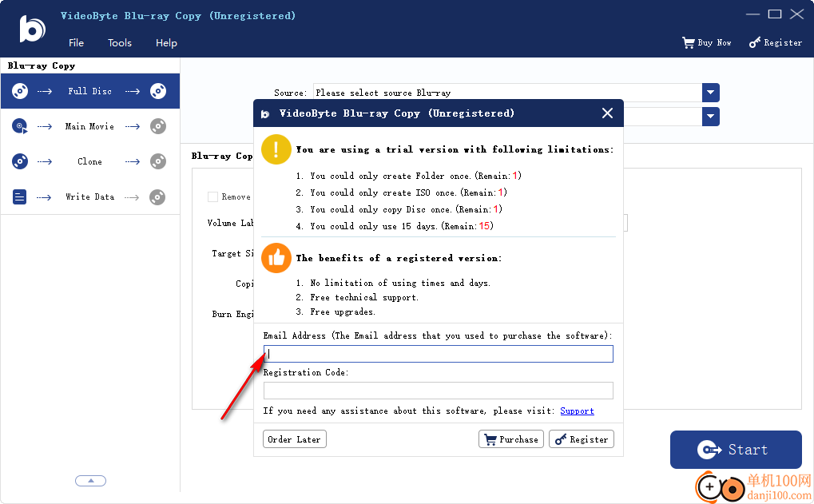Click the Start button
This screenshot has width=814, height=504.
736,450
